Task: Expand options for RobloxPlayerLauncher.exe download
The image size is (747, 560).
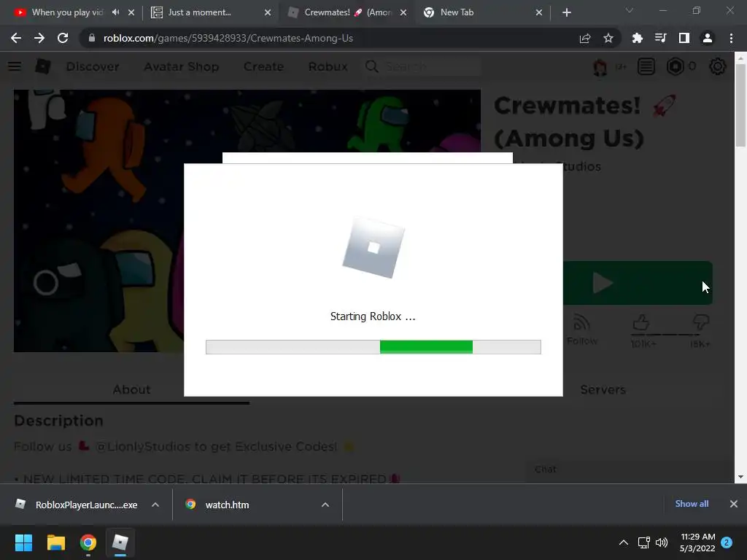Action: tap(155, 505)
